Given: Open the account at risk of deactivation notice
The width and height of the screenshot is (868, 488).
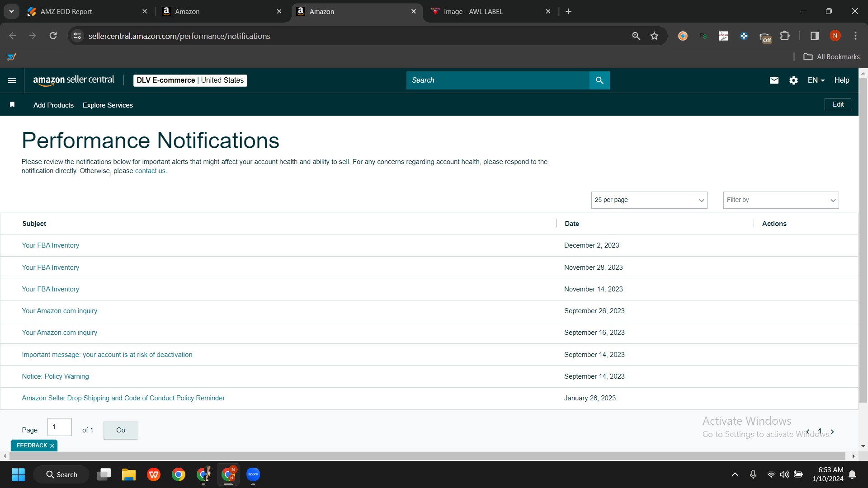Looking at the screenshot, I should point(107,355).
